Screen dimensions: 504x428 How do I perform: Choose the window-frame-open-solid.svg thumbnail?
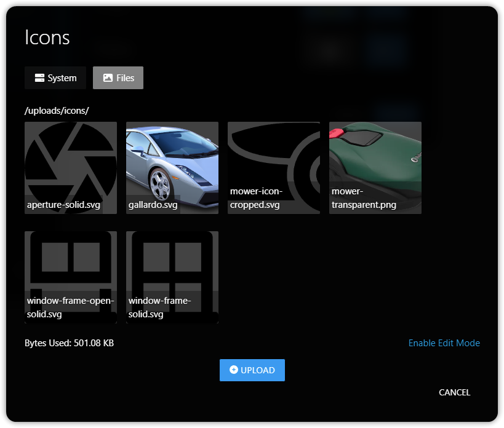(x=71, y=277)
